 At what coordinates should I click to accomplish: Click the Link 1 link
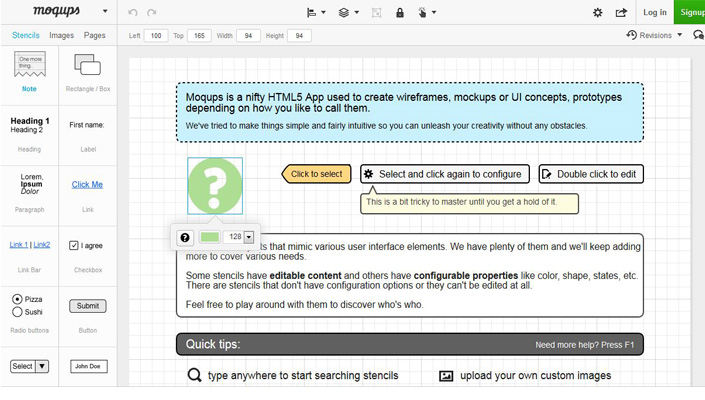[18, 244]
